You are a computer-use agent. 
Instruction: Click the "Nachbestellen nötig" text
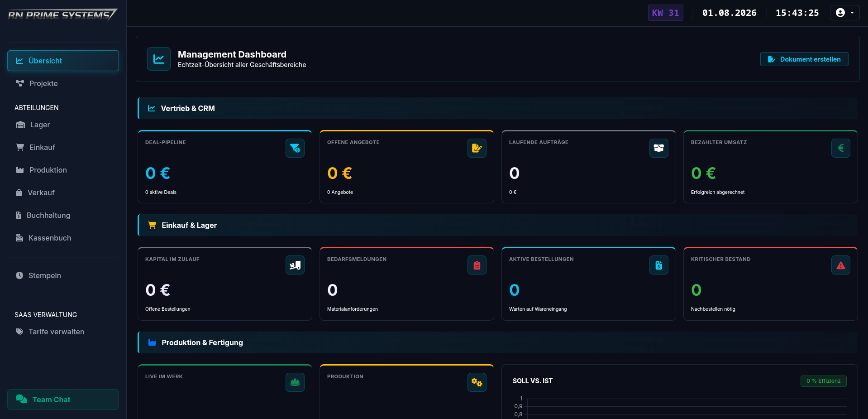[713, 309]
